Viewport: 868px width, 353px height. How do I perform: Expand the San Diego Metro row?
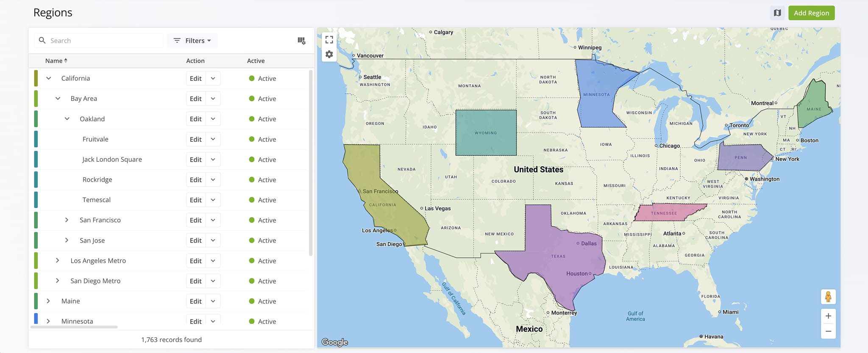(x=57, y=281)
